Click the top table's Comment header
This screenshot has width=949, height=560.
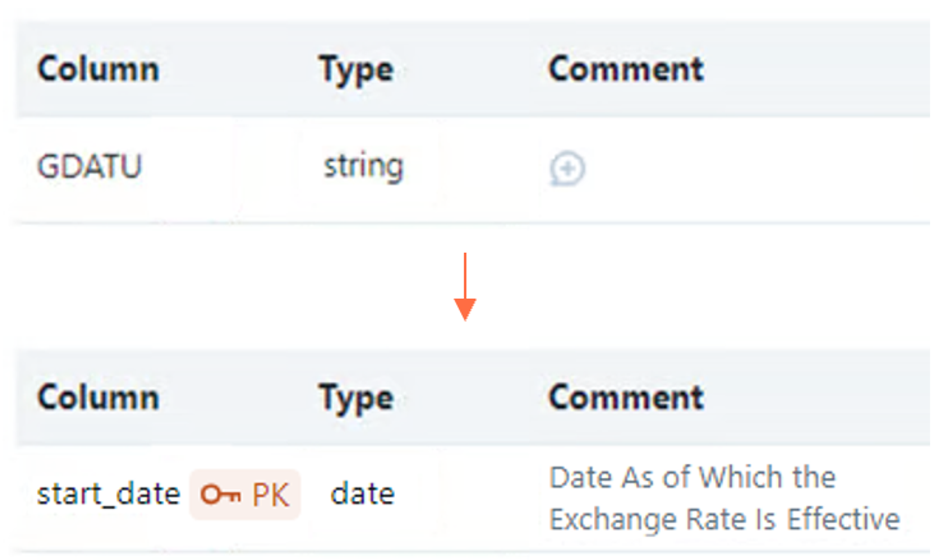coord(626,69)
